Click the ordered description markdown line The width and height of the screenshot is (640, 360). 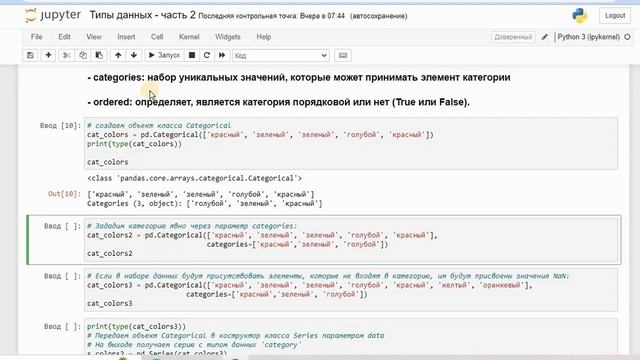pos(278,102)
